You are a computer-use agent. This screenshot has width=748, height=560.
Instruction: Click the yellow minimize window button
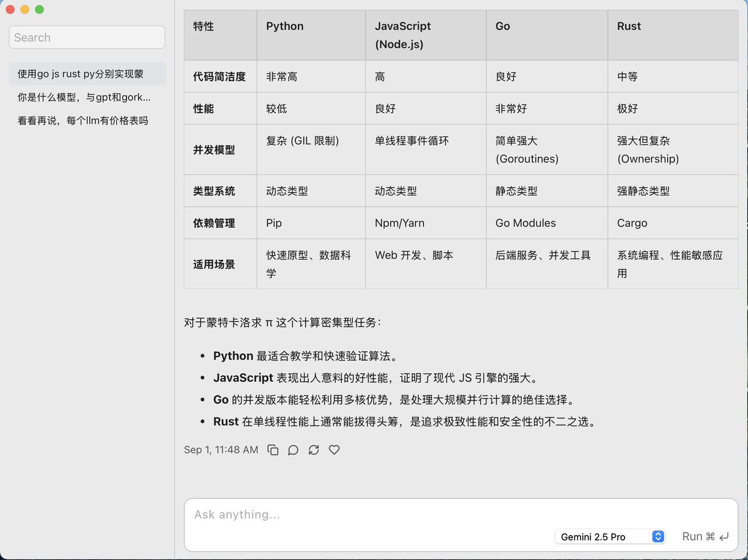point(25,9)
